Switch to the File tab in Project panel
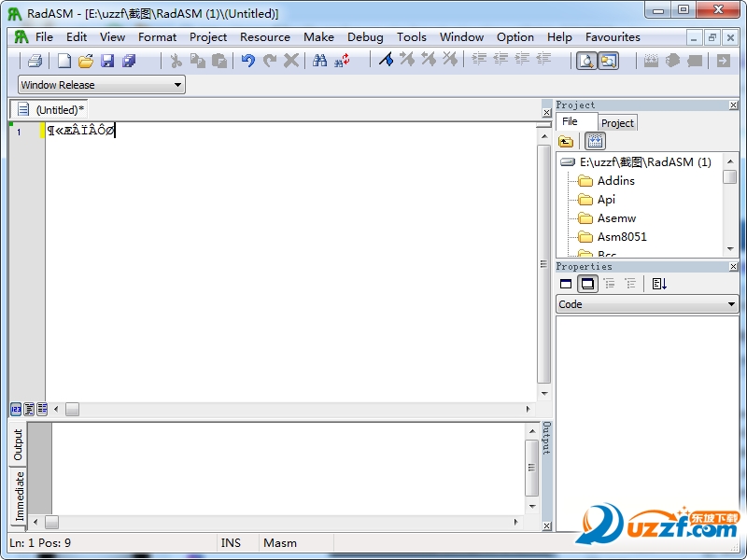This screenshot has height=560, width=747. point(576,121)
